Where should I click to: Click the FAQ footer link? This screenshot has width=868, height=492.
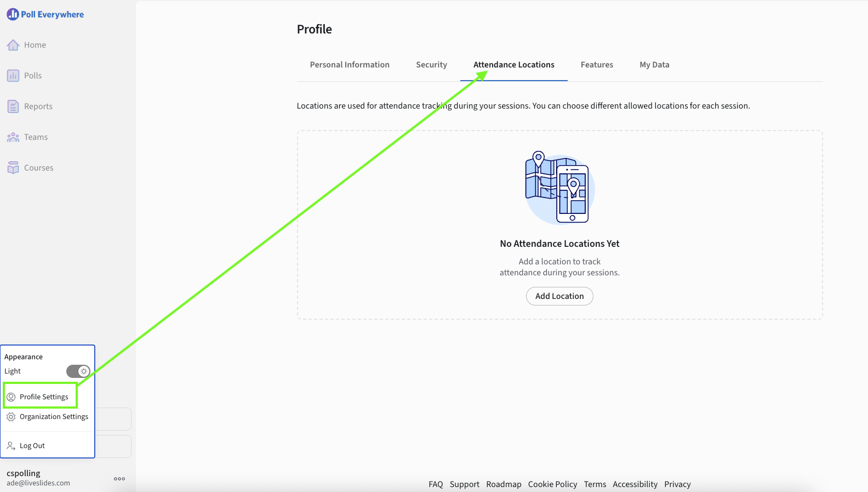coord(436,484)
